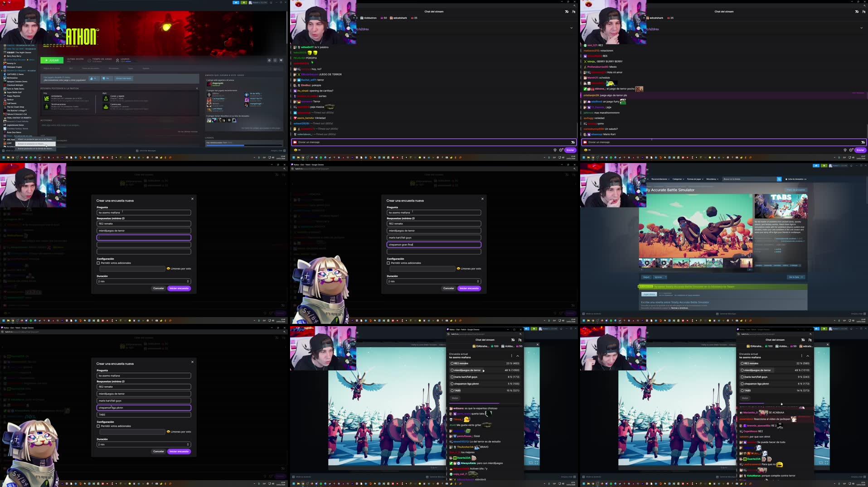
Task: Open 'Lista de deseados' via the star icon
Action: [786, 179]
